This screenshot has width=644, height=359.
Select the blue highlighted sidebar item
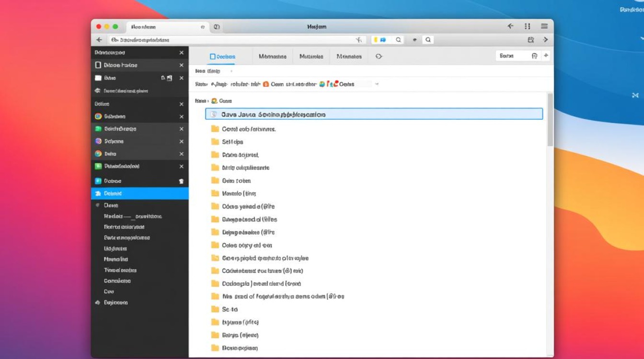click(x=139, y=193)
